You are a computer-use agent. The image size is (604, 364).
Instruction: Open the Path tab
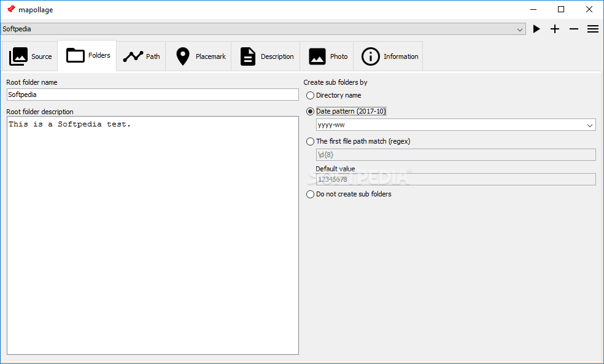[141, 56]
